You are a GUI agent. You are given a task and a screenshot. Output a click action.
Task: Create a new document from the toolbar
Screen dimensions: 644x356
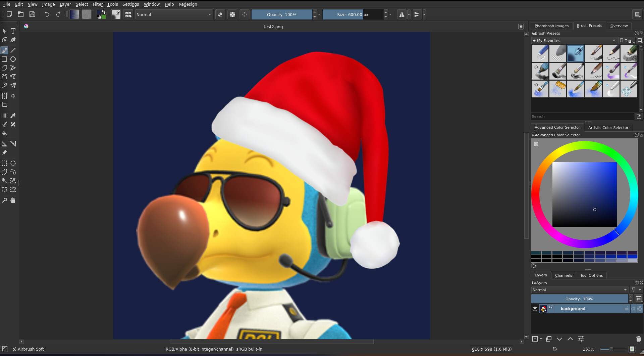pos(9,14)
